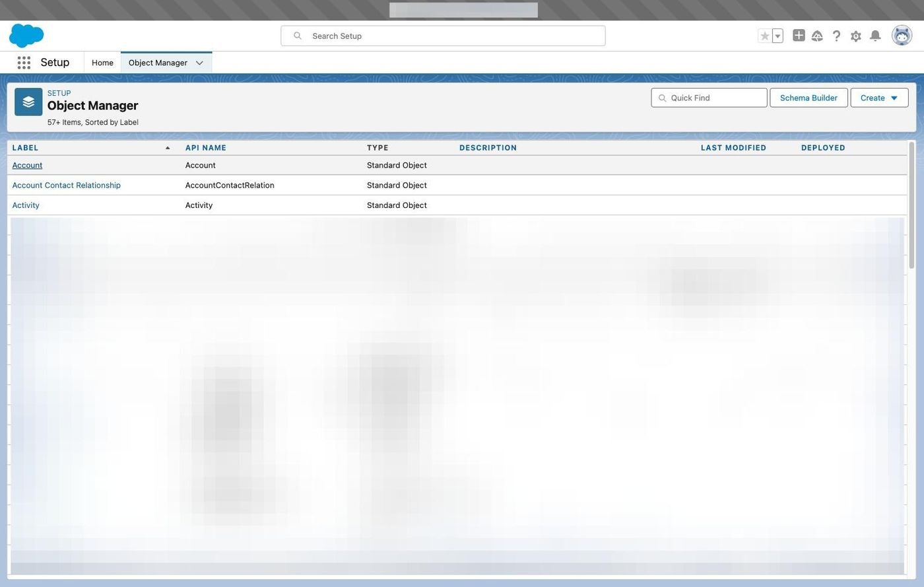Screen dimensions: 924x587
Task: Sort by Last Modified column
Action: 733,148
